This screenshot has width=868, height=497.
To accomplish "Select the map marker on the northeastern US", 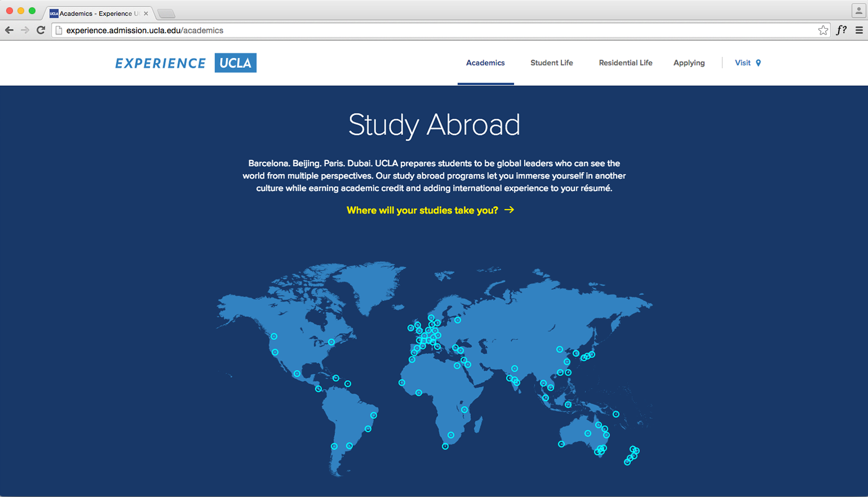I will [332, 342].
